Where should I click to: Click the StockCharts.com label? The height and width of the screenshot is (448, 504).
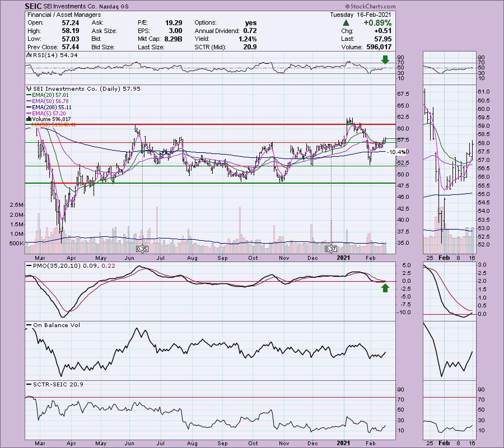[370, 6]
